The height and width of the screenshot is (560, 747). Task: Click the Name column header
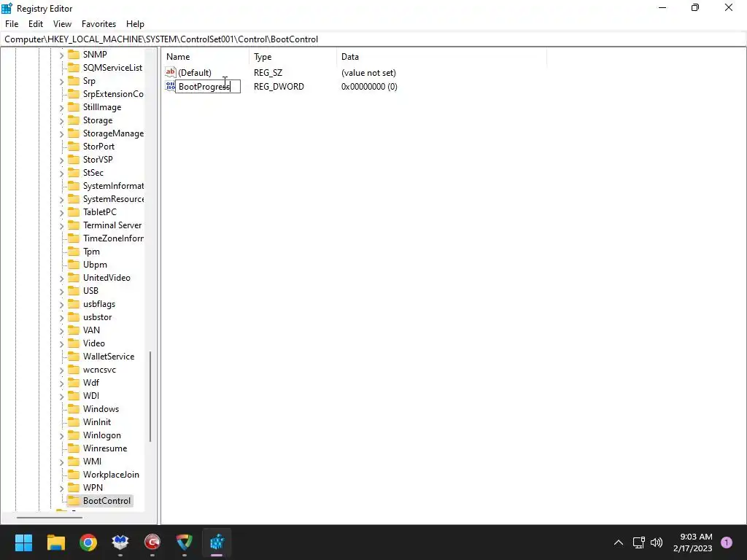click(x=205, y=57)
